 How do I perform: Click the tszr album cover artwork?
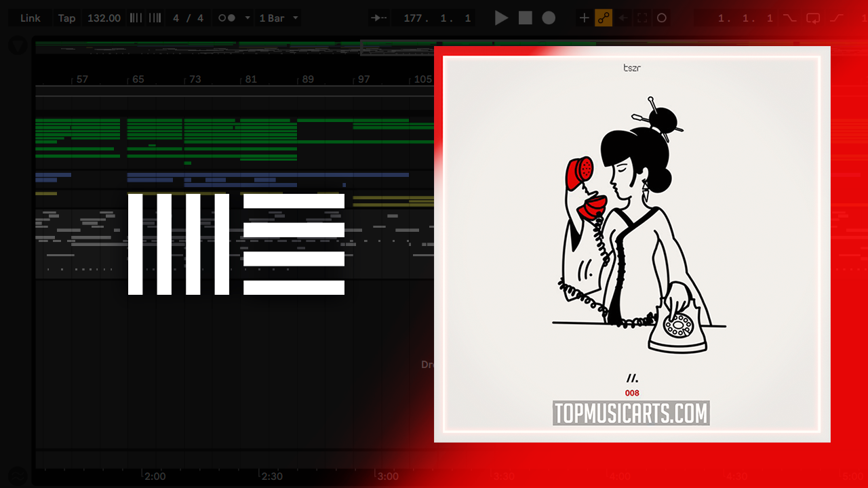pyautogui.click(x=631, y=244)
